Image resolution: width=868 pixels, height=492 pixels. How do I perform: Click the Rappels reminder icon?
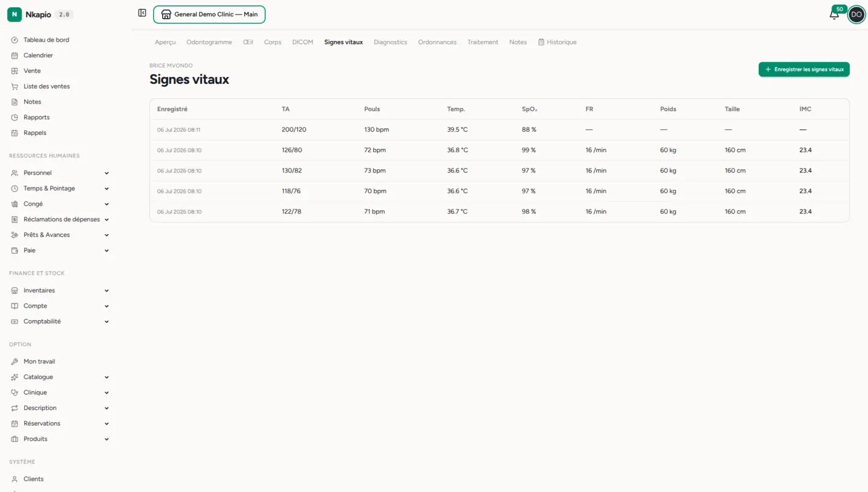pyautogui.click(x=14, y=133)
